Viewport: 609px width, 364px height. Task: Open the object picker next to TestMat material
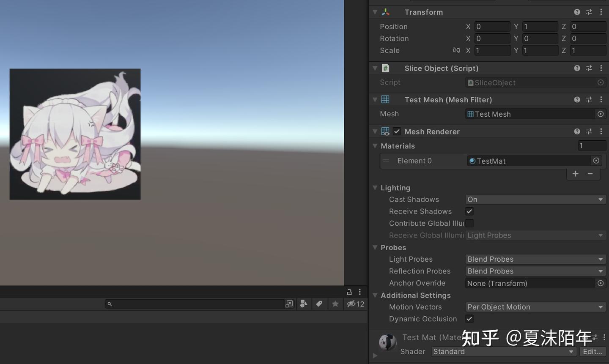tap(596, 161)
